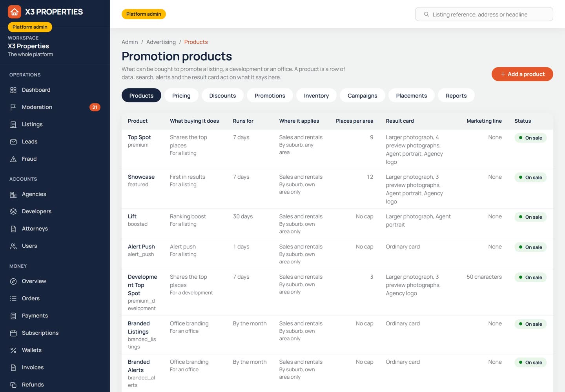Click the Developers layers icon
Screen dimensions: 565x392
click(x=13, y=212)
